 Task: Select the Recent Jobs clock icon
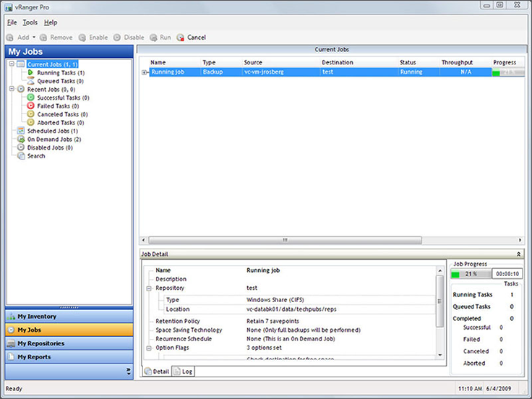tap(21, 89)
